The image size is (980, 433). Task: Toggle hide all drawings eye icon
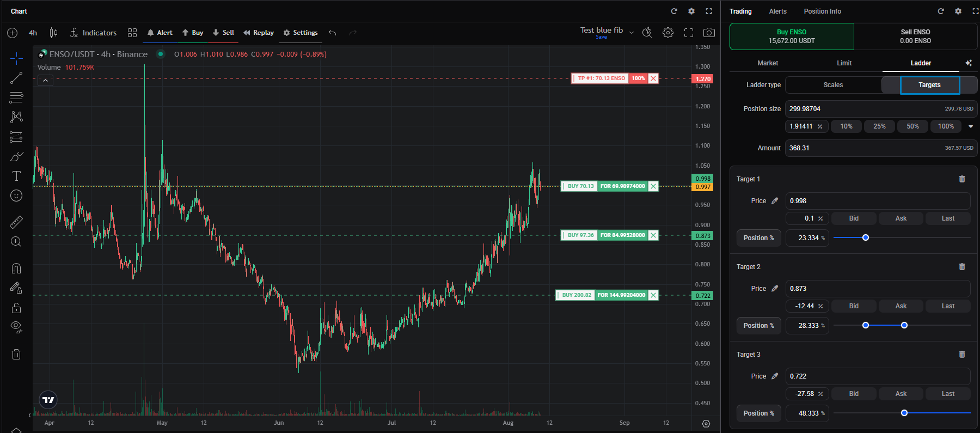coord(16,327)
